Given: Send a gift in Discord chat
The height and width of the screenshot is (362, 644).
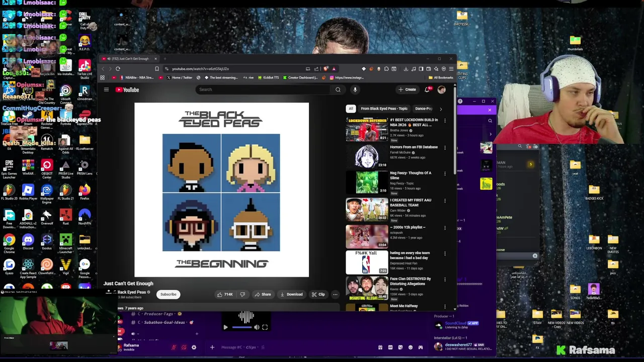Looking at the screenshot, I should pos(380,347).
